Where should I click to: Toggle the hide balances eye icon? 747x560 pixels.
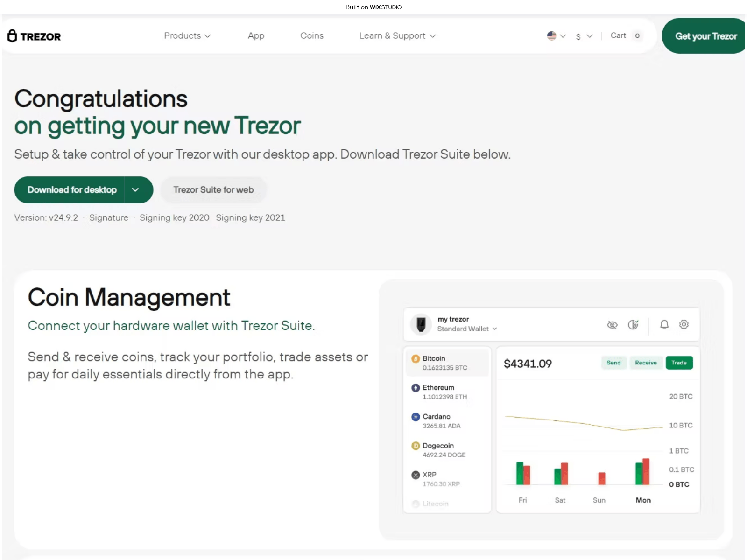(612, 325)
